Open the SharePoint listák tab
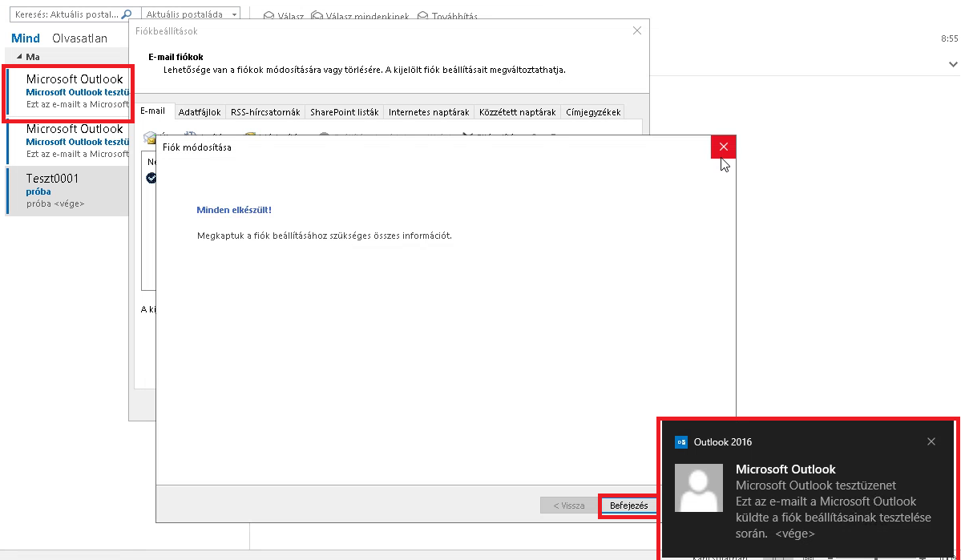The height and width of the screenshot is (560, 961). [x=345, y=112]
